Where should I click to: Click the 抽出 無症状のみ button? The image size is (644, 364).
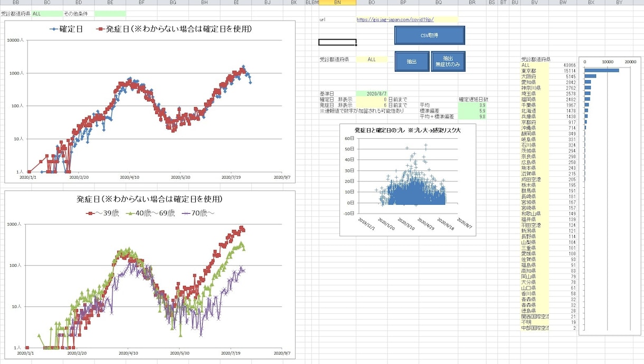448,61
